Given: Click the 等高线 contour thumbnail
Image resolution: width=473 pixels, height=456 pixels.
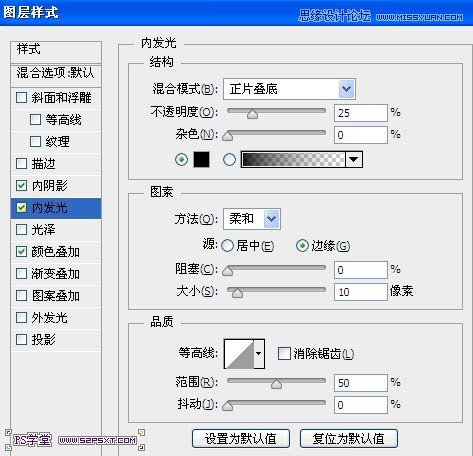Looking at the screenshot, I should click(239, 354).
